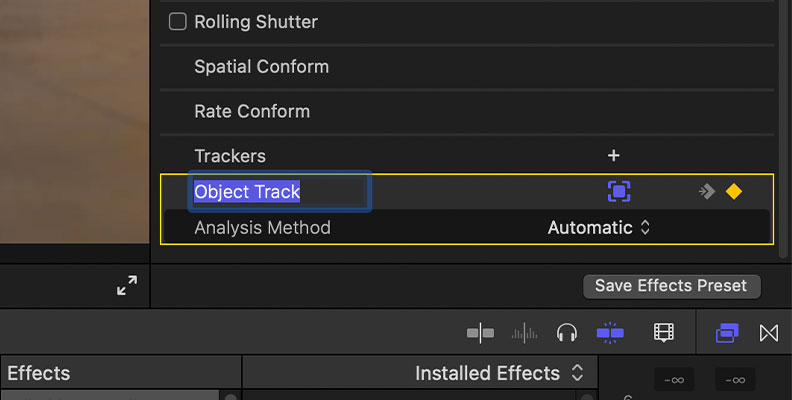Viewport: 792px width, 400px height.
Task: Expand the Rate Conform section
Action: pyautogui.click(x=467, y=111)
